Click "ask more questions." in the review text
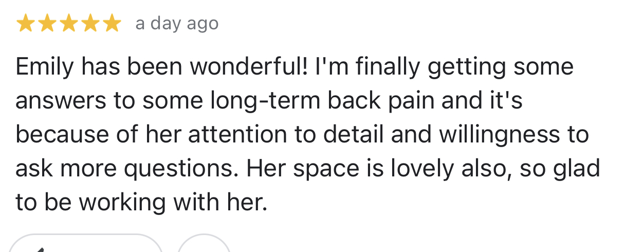The height and width of the screenshot is (252, 644). (126, 169)
